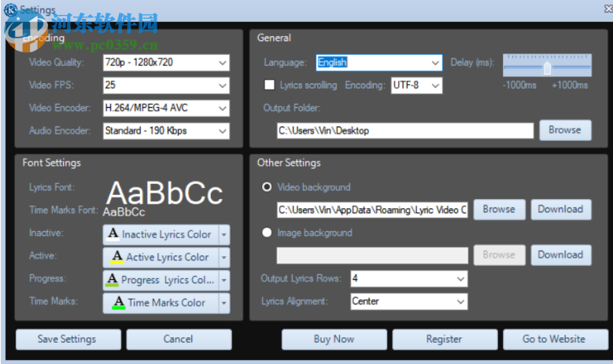Open the UTF-8 Encoding dropdown
This screenshot has width=613, height=364.
point(416,86)
